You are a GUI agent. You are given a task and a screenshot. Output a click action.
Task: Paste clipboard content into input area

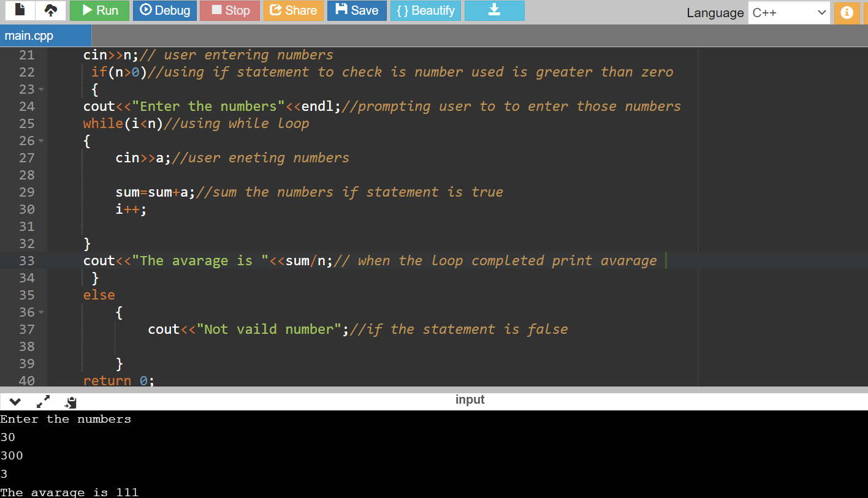click(x=70, y=402)
